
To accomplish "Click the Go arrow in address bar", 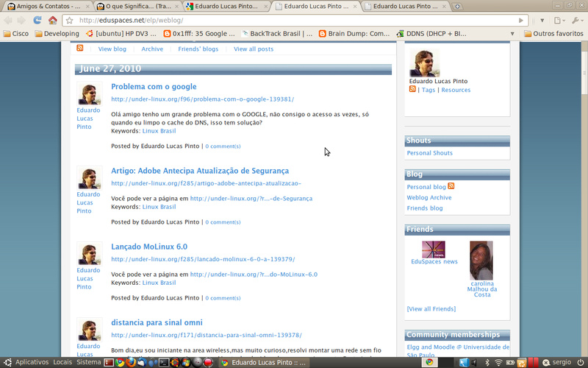I will coord(521,21).
